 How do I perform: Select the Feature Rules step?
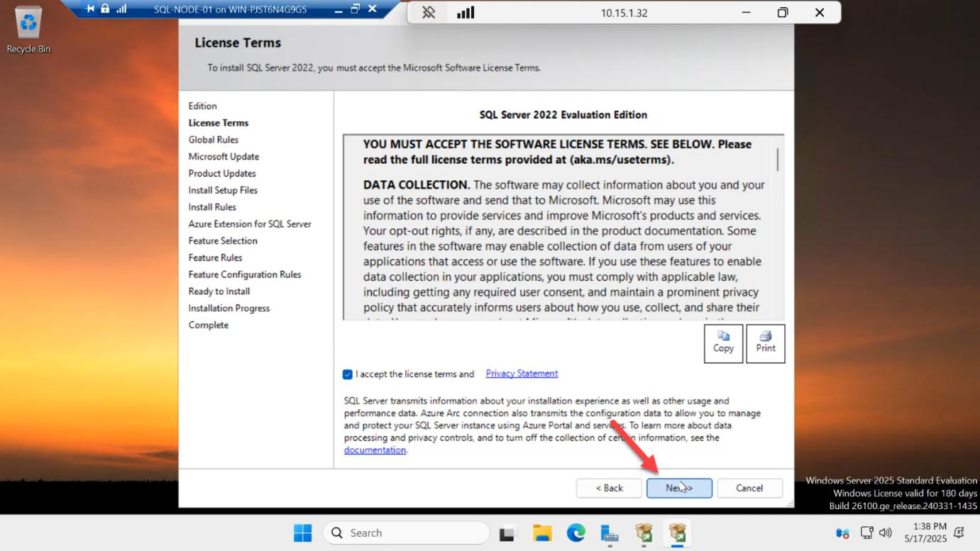pos(215,257)
